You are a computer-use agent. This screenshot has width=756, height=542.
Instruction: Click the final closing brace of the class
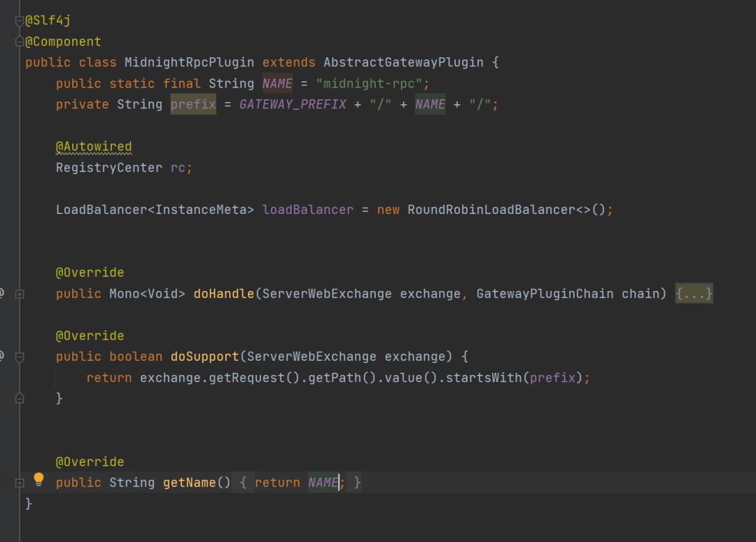click(x=29, y=504)
